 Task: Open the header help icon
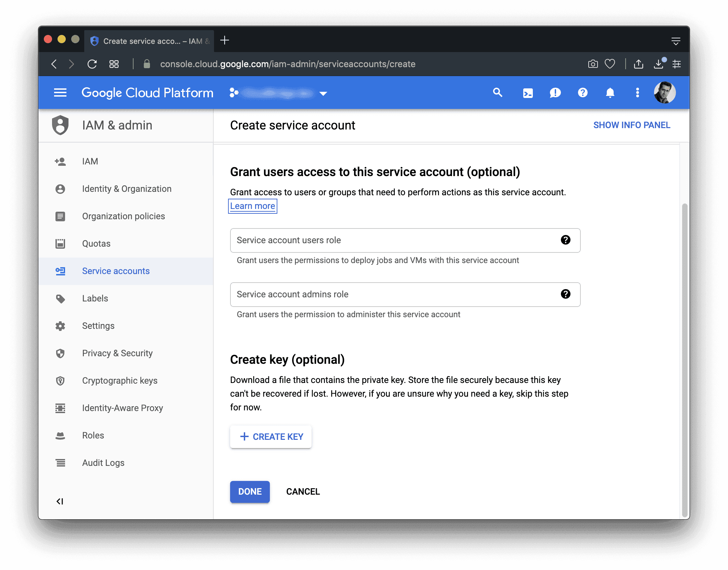(582, 93)
